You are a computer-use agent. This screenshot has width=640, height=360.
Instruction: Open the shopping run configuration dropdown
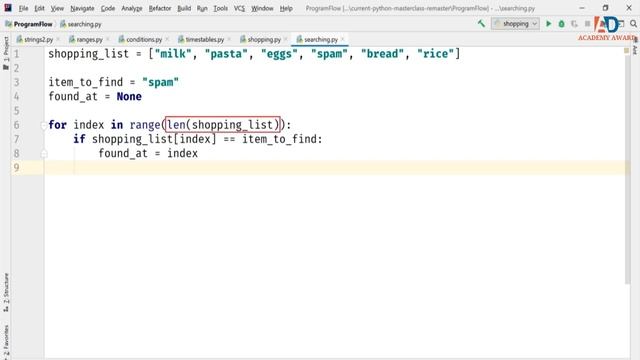click(516, 24)
